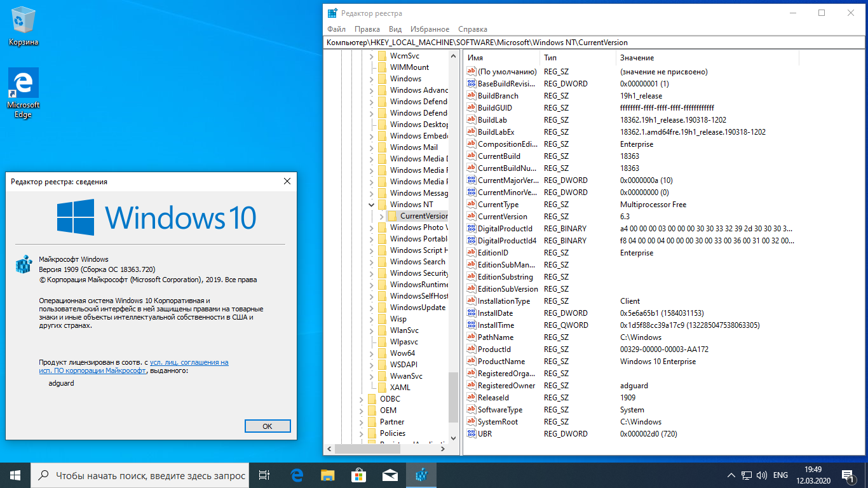Open the Файл menu

point(337,29)
